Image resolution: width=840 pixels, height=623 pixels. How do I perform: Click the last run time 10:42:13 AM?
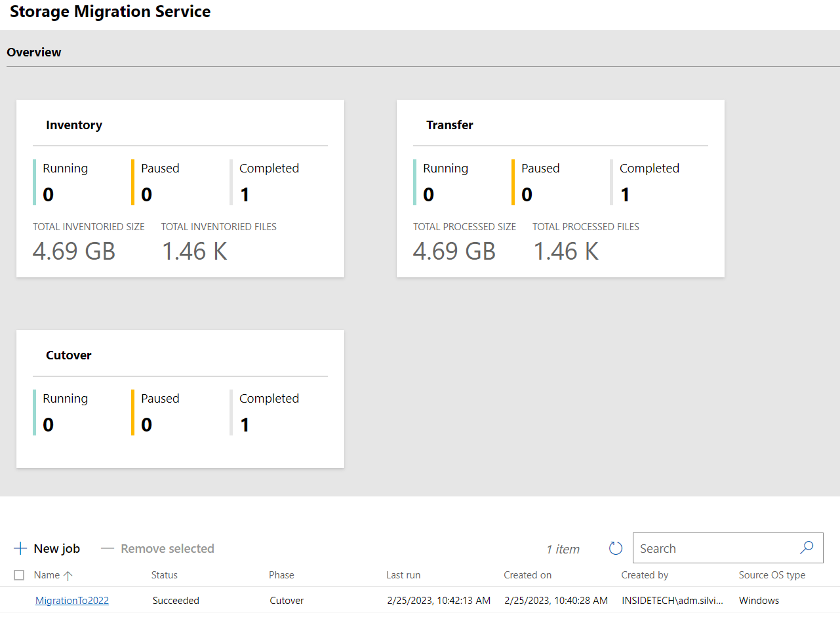439,600
